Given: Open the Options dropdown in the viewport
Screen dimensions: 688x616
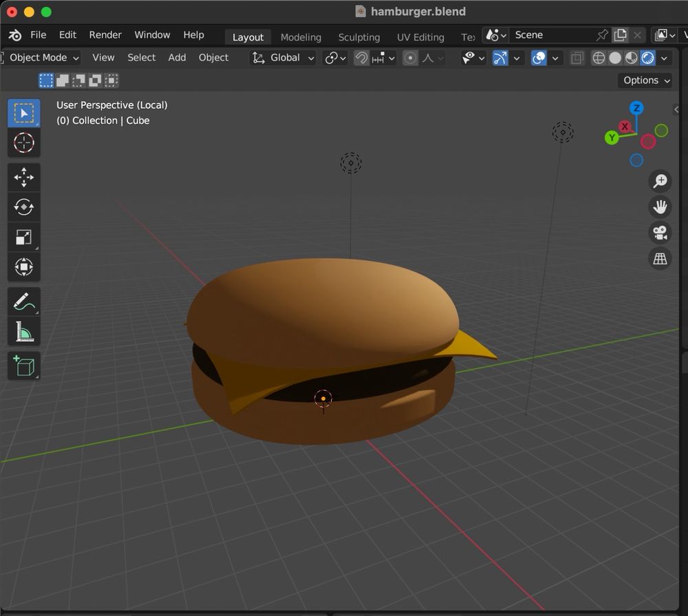Looking at the screenshot, I should 645,81.
